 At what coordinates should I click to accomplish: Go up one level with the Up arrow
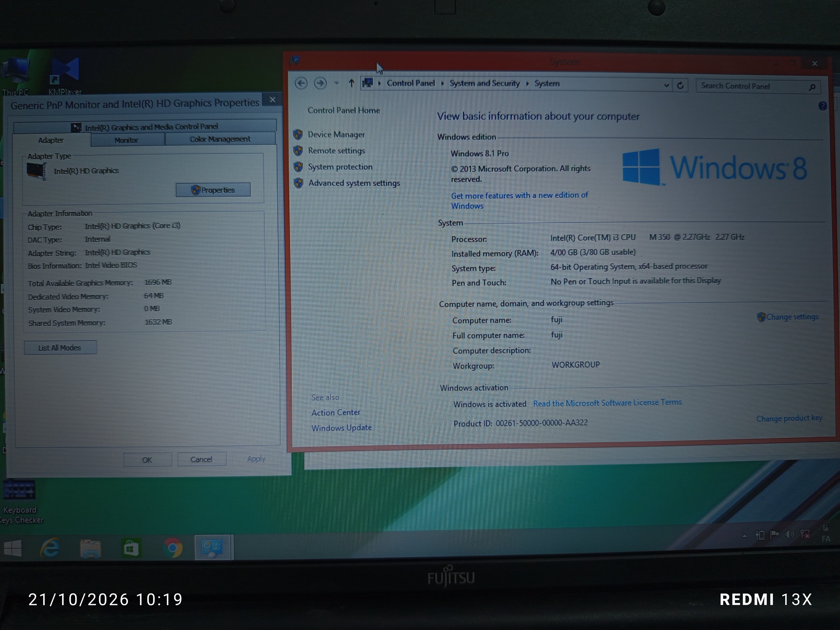[351, 83]
